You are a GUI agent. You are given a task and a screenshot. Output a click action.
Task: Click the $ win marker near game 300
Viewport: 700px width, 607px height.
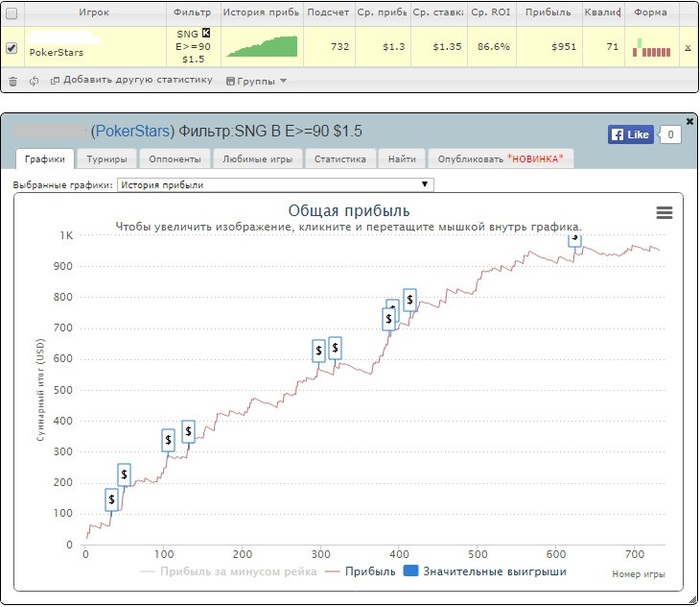319,351
